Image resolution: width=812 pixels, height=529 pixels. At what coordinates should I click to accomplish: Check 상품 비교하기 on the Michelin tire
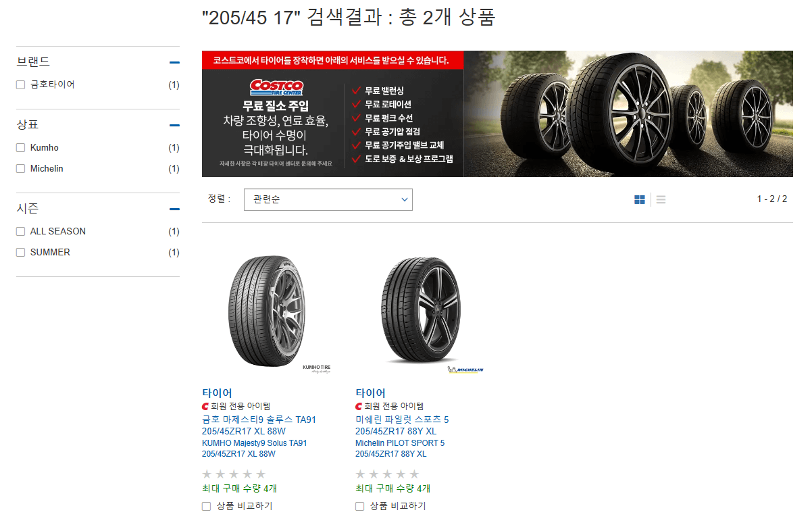click(359, 505)
